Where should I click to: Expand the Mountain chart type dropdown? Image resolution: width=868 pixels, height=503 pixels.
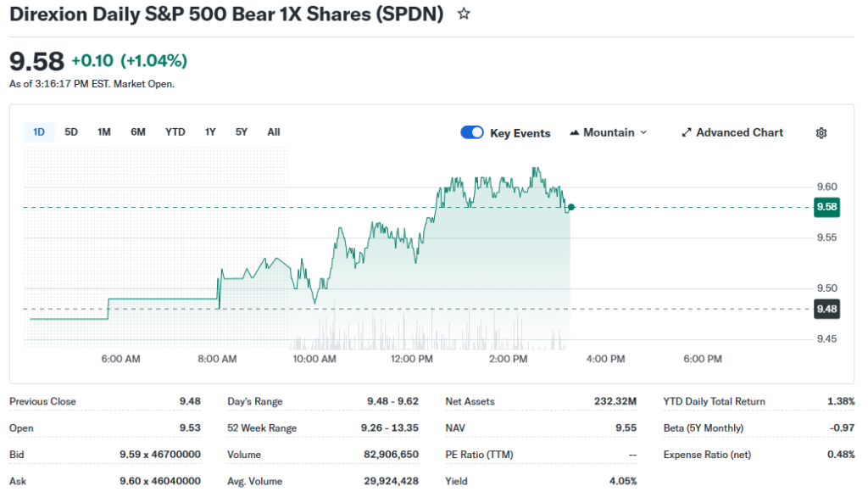[x=643, y=133]
